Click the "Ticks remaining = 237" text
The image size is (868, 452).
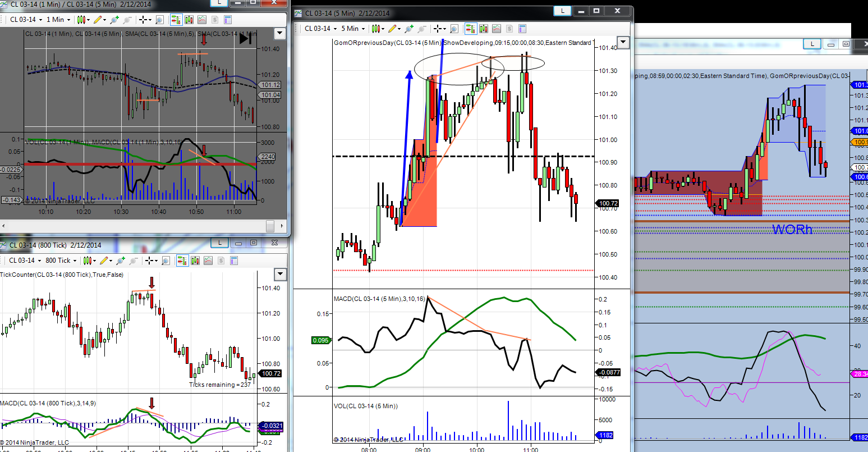click(220, 385)
